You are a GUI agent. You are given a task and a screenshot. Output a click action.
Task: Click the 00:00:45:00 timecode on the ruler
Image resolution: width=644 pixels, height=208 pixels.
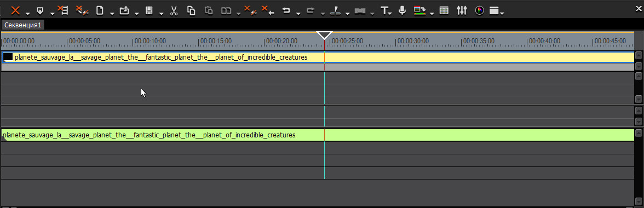coord(610,41)
